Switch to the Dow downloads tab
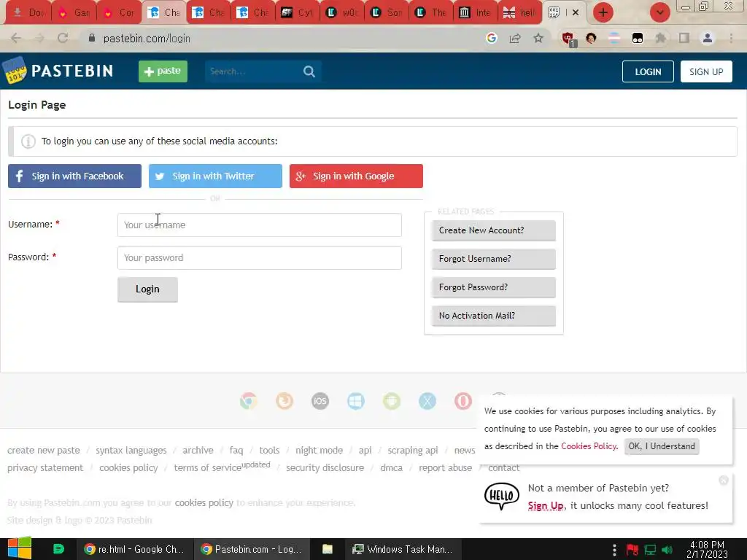This screenshot has height=560, width=747. [28, 13]
